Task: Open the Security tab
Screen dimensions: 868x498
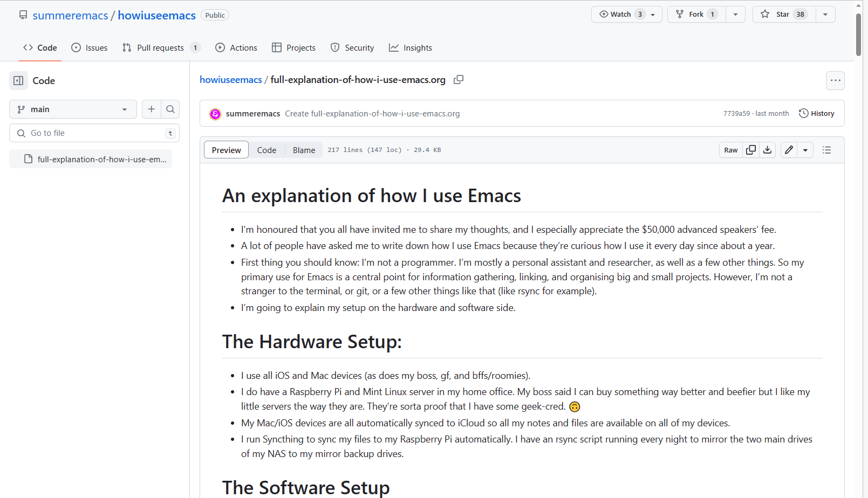Action: 352,48
